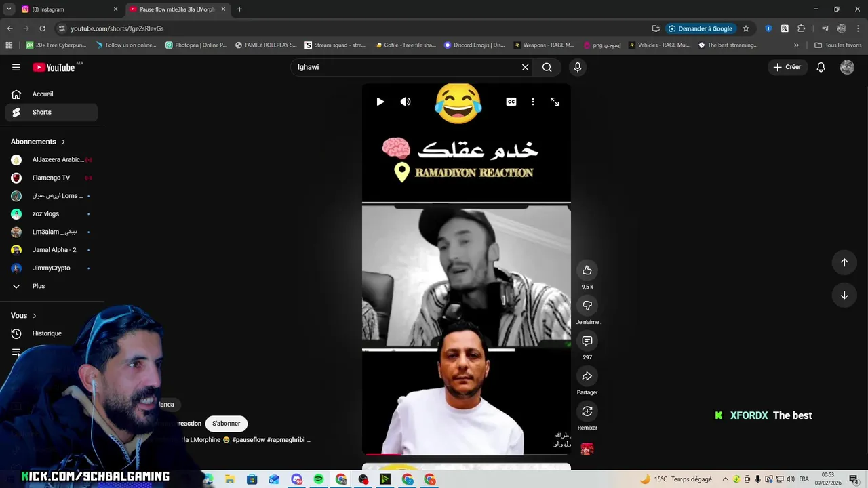The width and height of the screenshot is (868, 488).
Task: Click the magnifier search button
Action: pyautogui.click(x=547, y=67)
